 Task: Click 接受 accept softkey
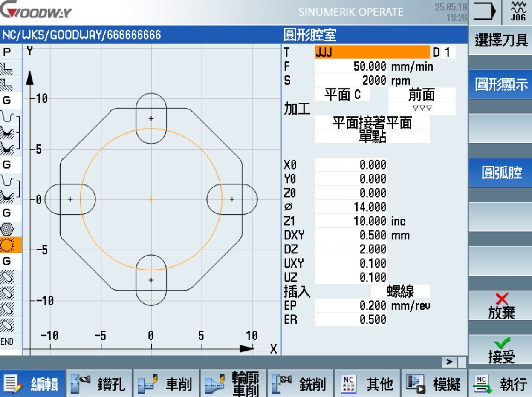click(x=500, y=350)
